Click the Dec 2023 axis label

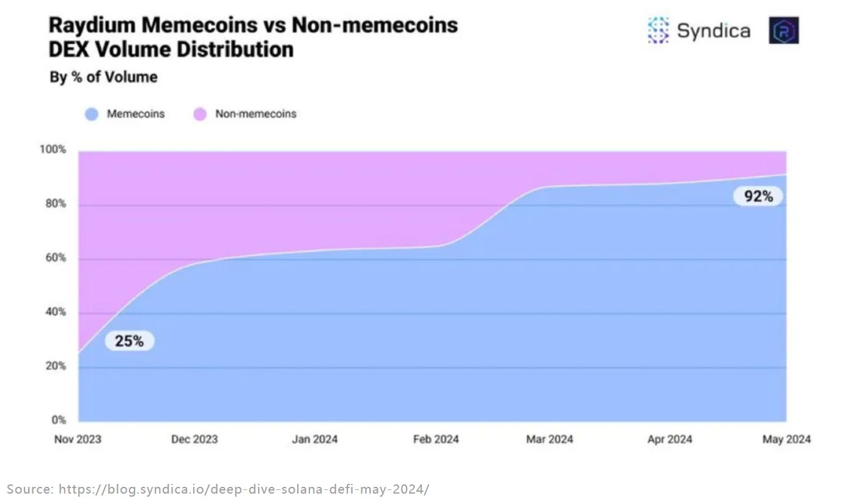pyautogui.click(x=194, y=439)
